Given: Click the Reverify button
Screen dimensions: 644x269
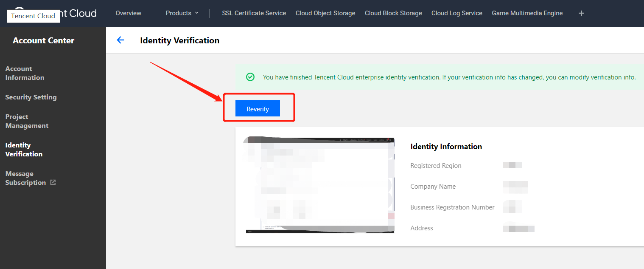Looking at the screenshot, I should (258, 108).
